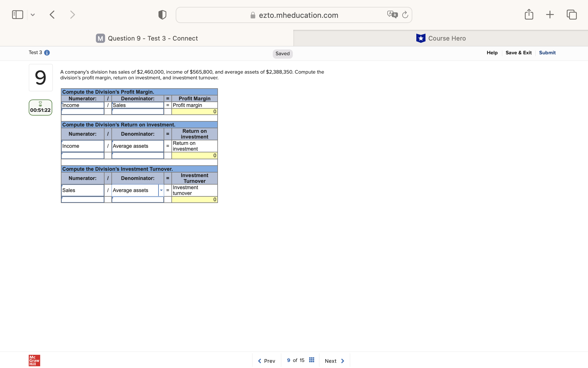The image size is (588, 368).
Task: Click the Next button
Action: click(334, 361)
